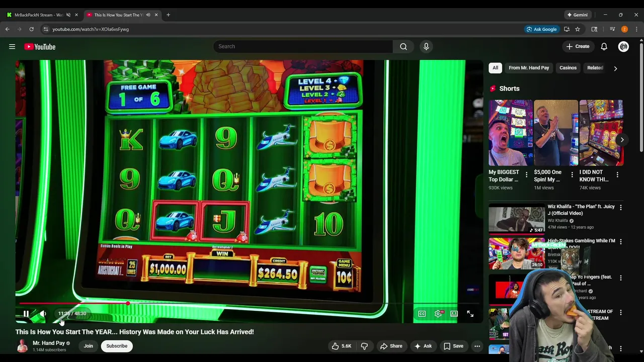Open the Wiz Khalifa The Plan video thumbnail
Image resolution: width=644 pixels, height=362 pixels.
[517, 218]
